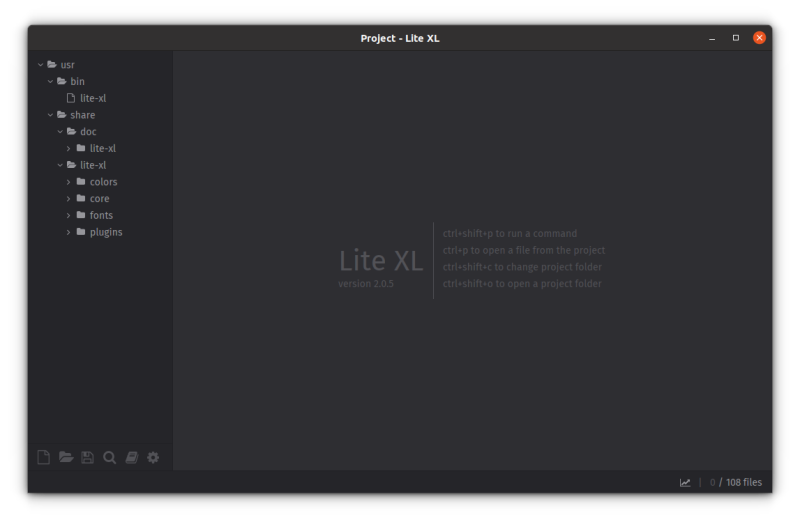Collapse the doc folder chevron
800x522 pixels.
point(60,132)
